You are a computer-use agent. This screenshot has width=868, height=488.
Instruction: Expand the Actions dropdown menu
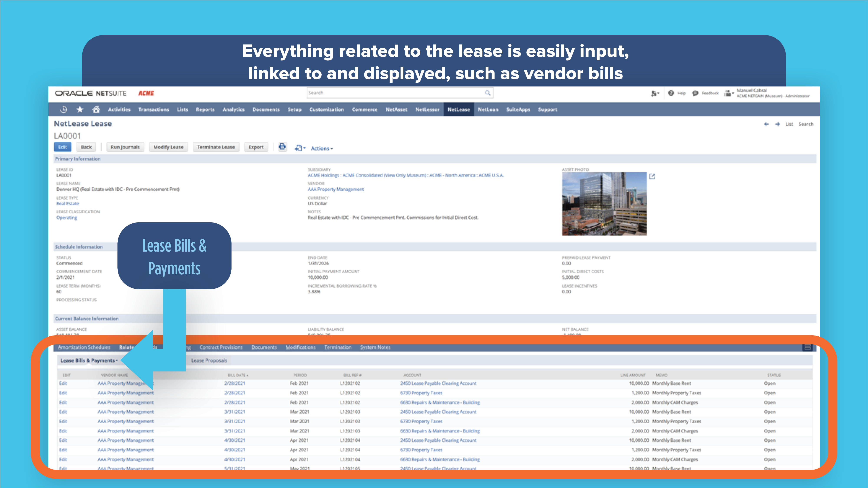point(321,148)
